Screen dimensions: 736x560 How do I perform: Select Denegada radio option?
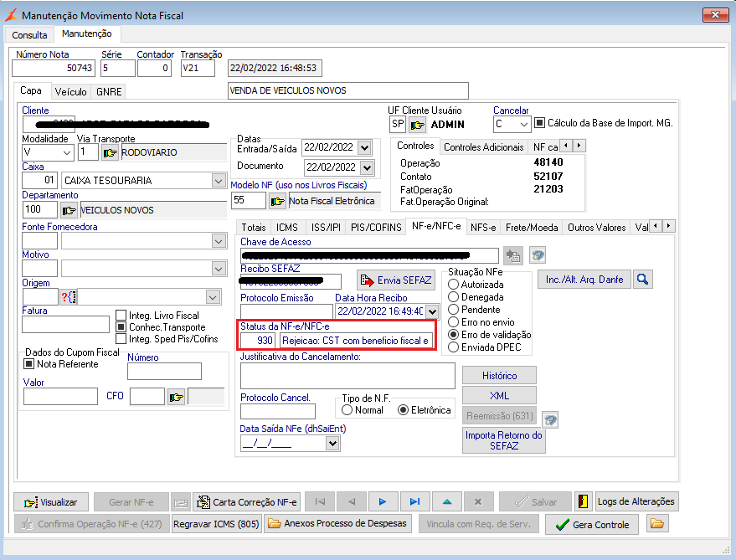pyautogui.click(x=454, y=296)
